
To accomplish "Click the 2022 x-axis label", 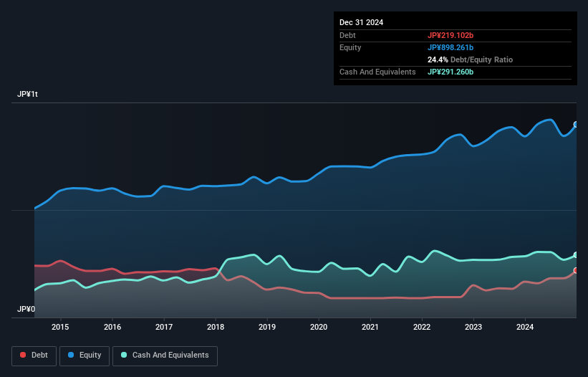I will 422,327.
